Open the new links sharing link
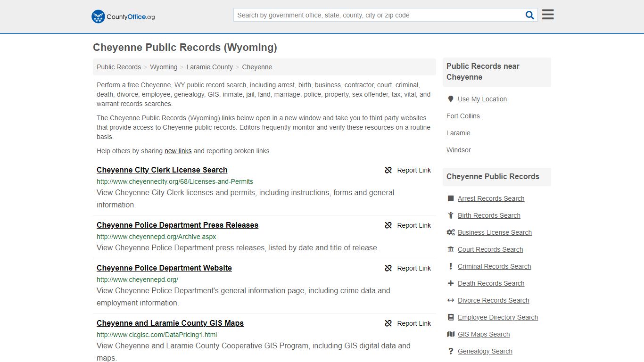 pos(178,151)
